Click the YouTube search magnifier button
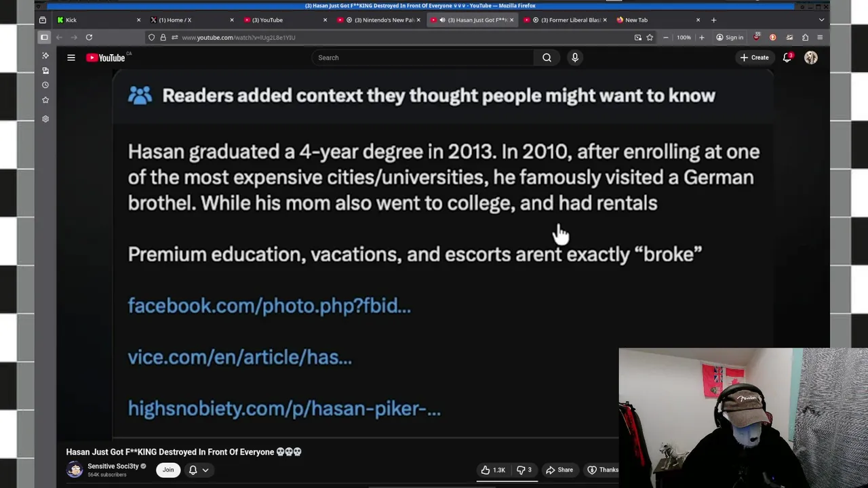The height and width of the screenshot is (488, 868). [547, 58]
